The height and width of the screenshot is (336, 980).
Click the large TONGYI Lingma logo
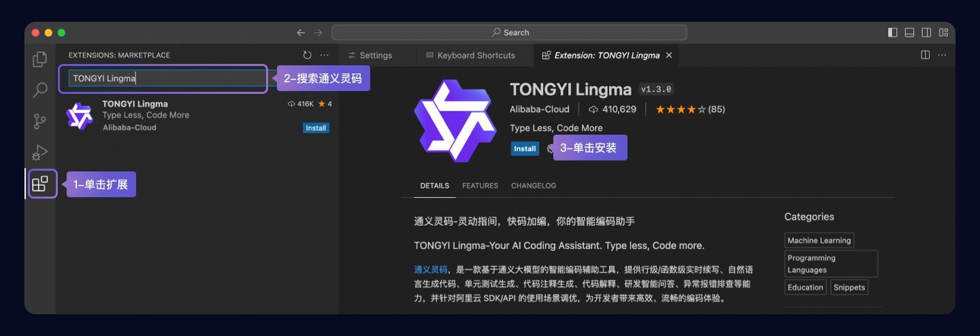tap(456, 120)
